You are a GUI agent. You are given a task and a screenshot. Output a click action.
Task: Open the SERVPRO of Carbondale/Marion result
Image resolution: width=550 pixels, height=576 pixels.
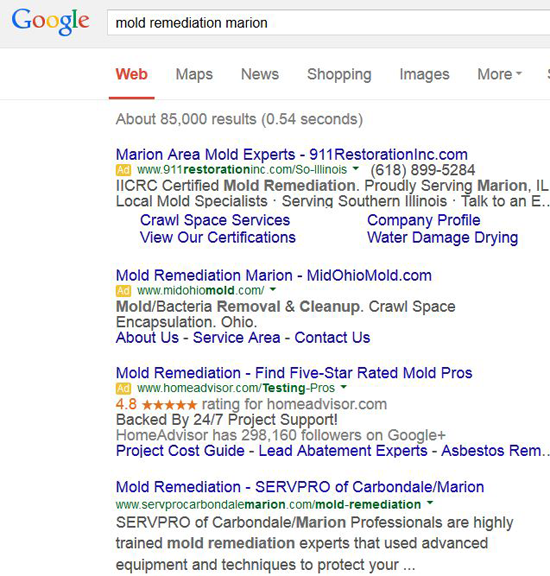point(300,487)
